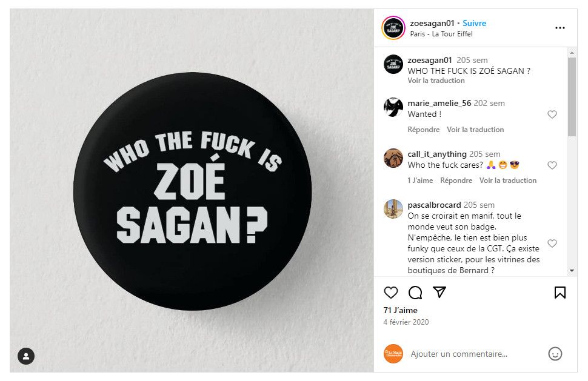Screen dimensions: 588x381
Task: Reply to marie_amelie_56 using Répondre
Action: pyautogui.click(x=424, y=129)
